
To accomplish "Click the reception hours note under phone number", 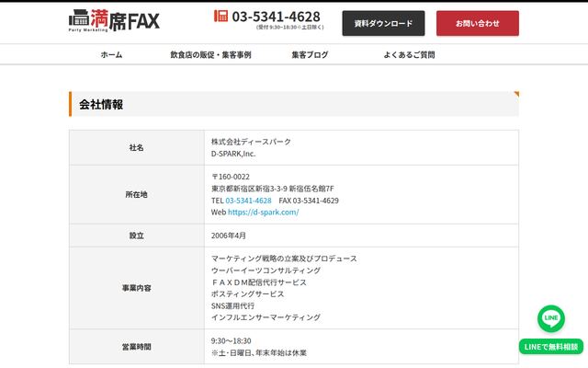I will pyautogui.click(x=290, y=28).
